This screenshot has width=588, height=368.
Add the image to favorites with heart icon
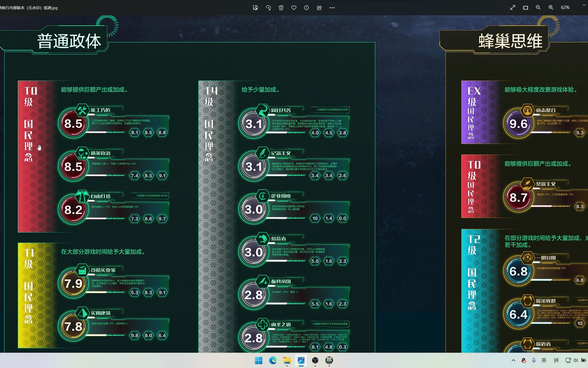[294, 8]
